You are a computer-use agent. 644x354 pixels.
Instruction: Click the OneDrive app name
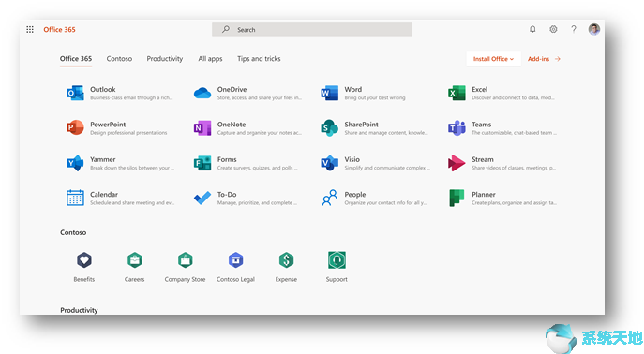[232, 89]
